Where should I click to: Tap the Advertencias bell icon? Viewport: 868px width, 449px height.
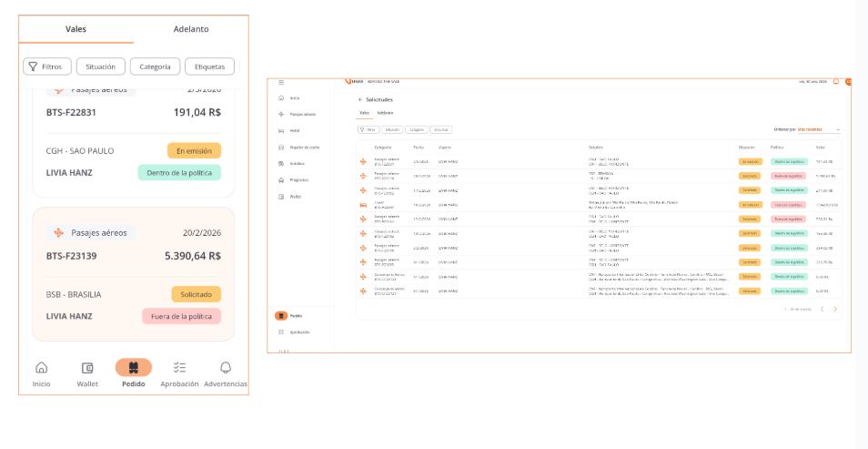[x=225, y=368]
